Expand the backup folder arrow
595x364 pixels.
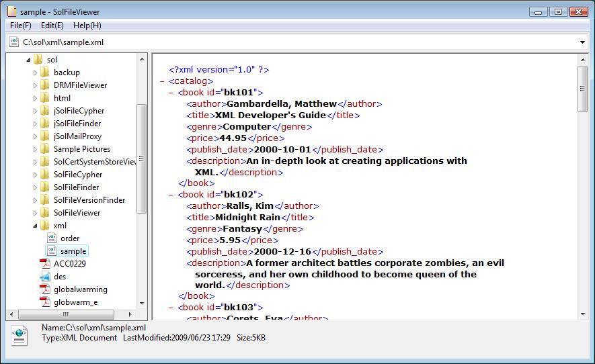coord(35,73)
